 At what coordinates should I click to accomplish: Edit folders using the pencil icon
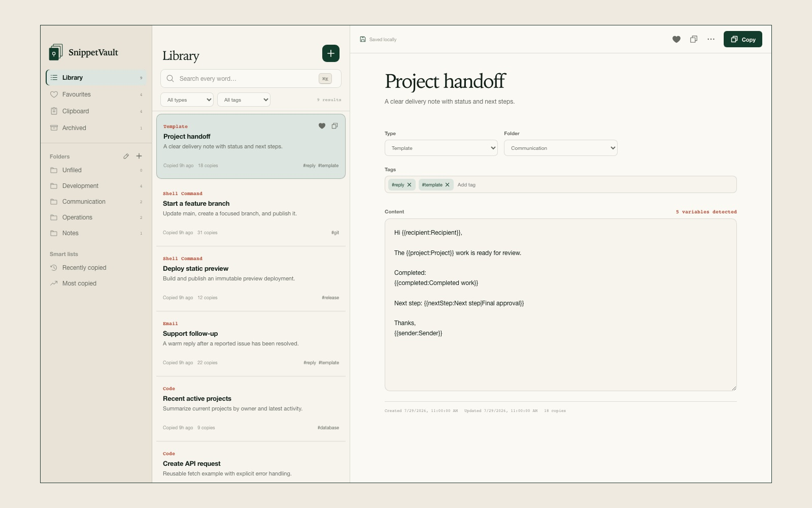[126, 156]
